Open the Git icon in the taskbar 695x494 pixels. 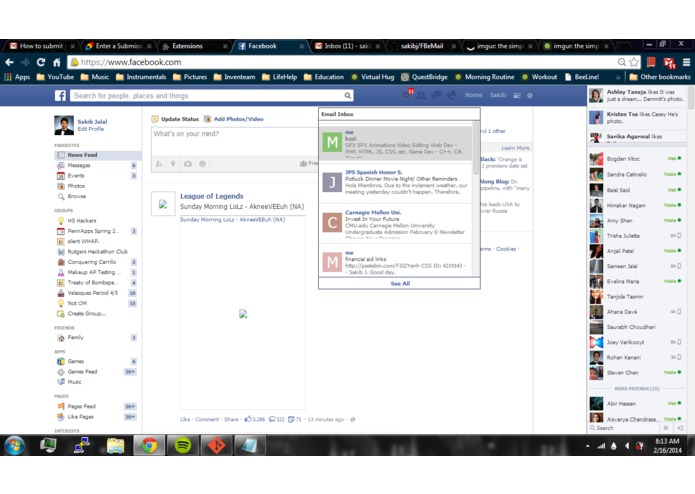[216, 445]
